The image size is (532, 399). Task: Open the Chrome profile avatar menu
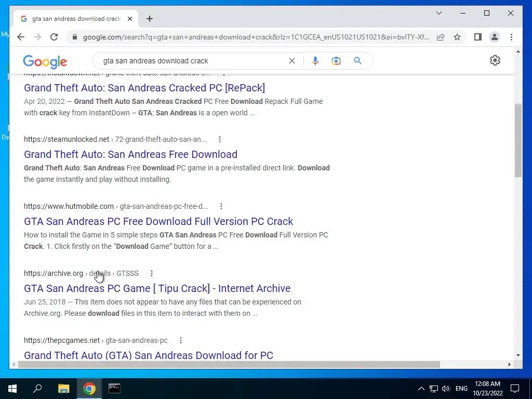coord(495,37)
